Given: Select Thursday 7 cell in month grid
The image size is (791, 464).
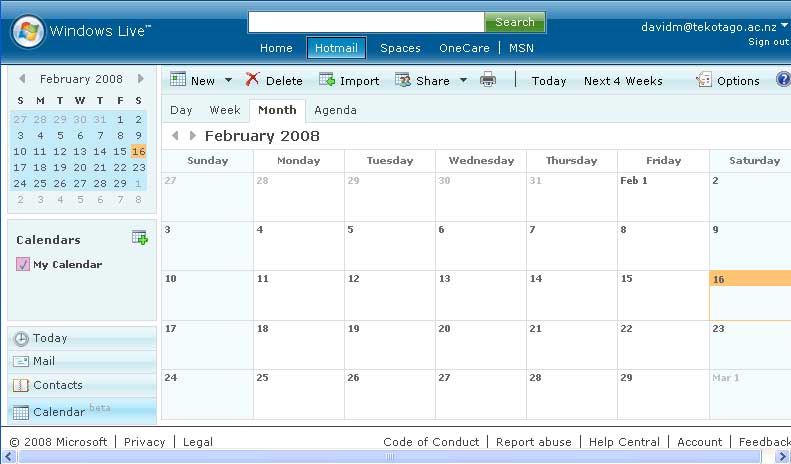Looking at the screenshot, I should click(572, 246).
